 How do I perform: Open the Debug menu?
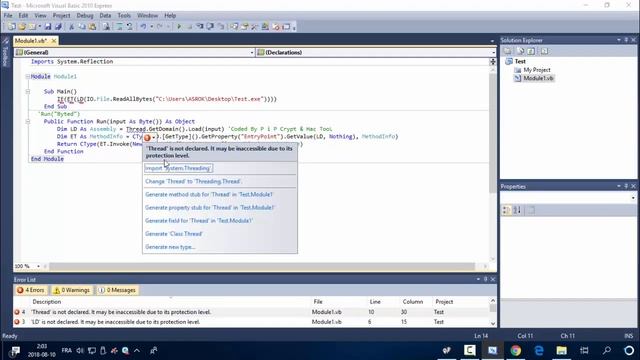85,16
